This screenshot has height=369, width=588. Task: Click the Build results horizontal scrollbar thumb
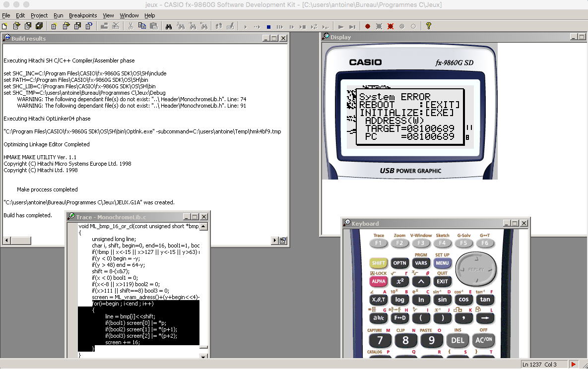pyautogui.click(x=21, y=241)
